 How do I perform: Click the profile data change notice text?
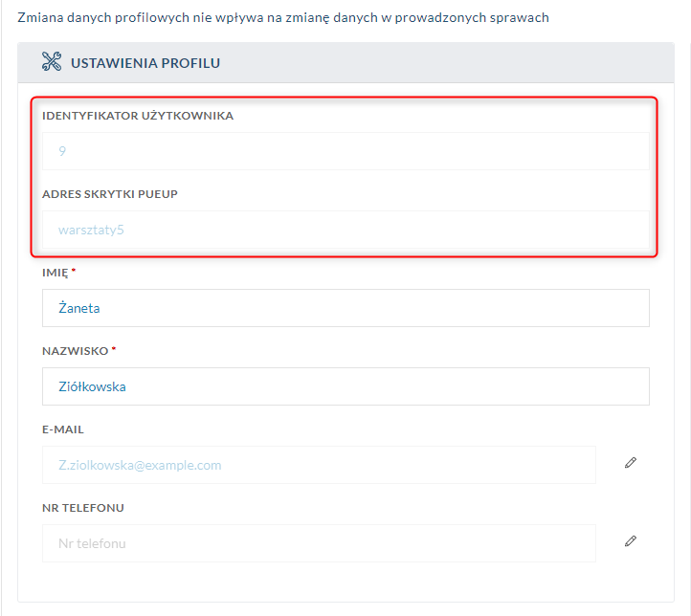283,18
